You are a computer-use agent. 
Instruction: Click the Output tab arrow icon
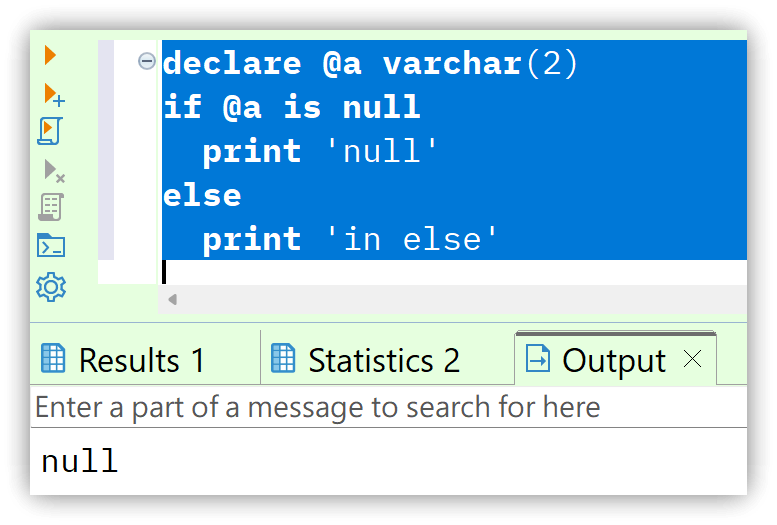(x=537, y=358)
